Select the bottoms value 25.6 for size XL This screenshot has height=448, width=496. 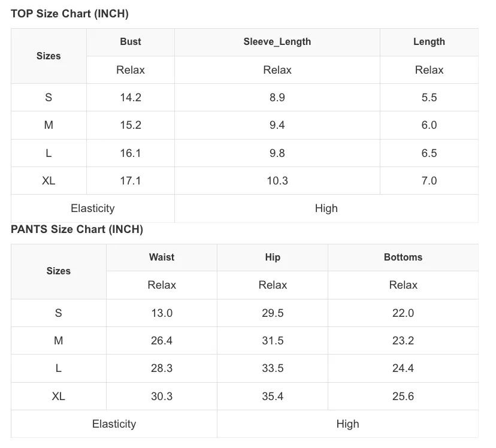tap(403, 396)
